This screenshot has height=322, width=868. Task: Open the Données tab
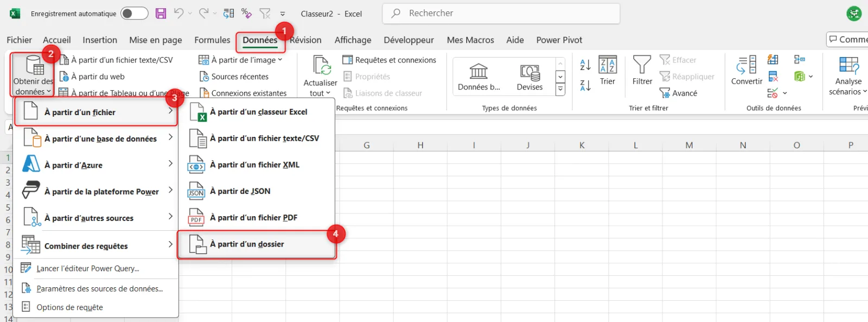tap(260, 40)
